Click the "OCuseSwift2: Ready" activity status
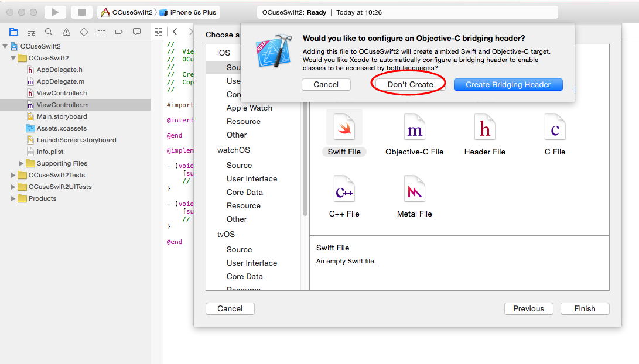The height and width of the screenshot is (364, 639). (294, 13)
